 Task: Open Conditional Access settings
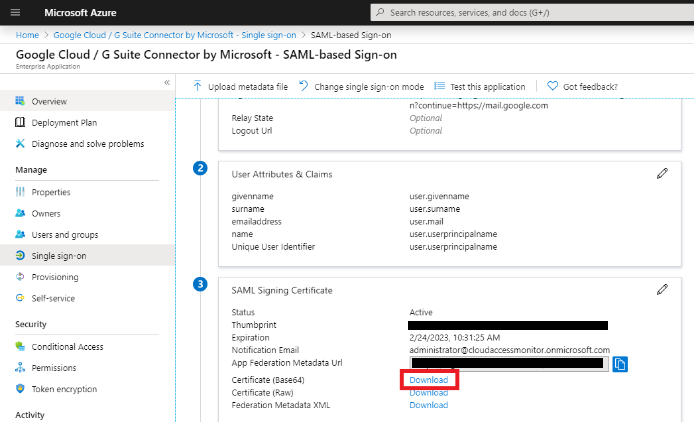pyautogui.click(x=67, y=346)
